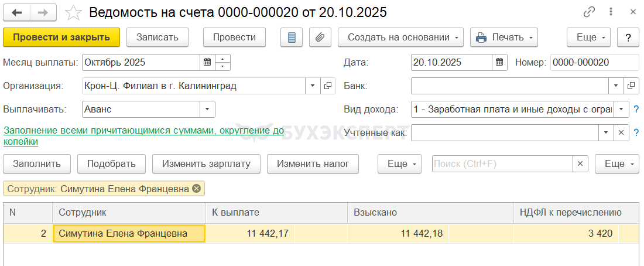Open selected organization card icon
Image resolution: width=644 pixels, height=266 pixels.
click(x=328, y=86)
